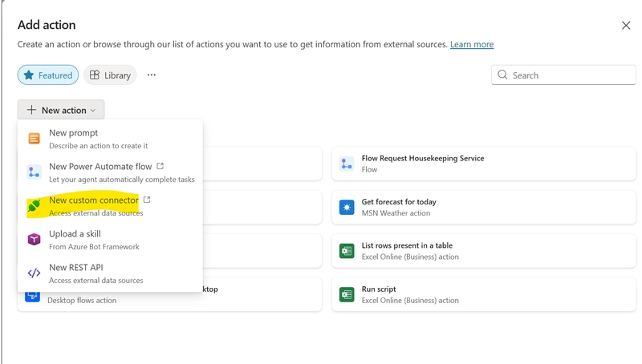The height and width of the screenshot is (364, 642).
Task: Open the Flow Request Housekeeping Service card
Action: (x=484, y=164)
